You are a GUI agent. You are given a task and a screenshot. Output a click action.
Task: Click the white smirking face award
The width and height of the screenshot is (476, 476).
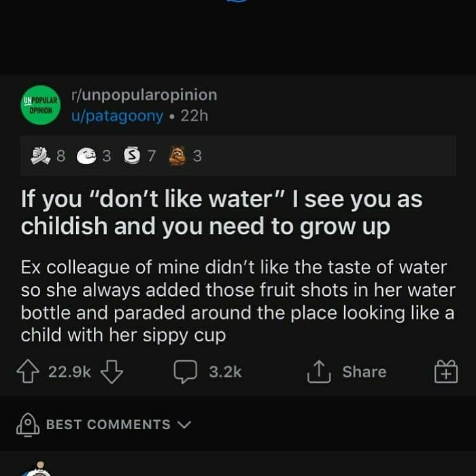coord(86,156)
